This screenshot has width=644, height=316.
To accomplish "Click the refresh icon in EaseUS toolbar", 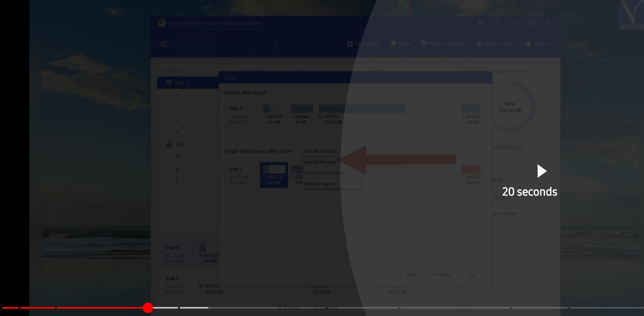I will [x=164, y=44].
